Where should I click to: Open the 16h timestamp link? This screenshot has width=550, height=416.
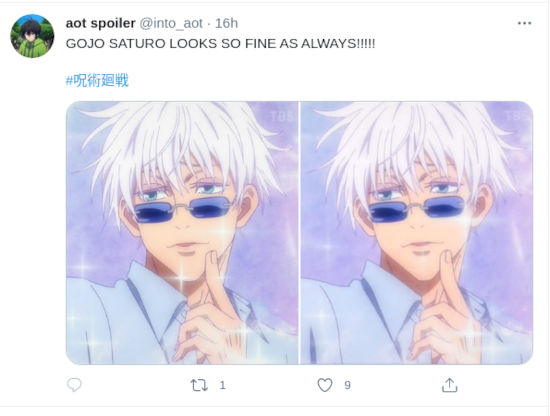pos(226,24)
